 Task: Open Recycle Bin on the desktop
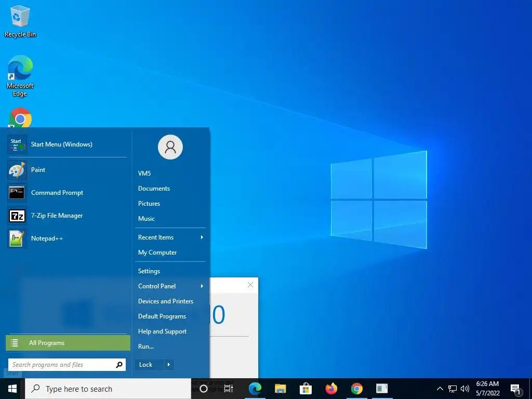20,21
